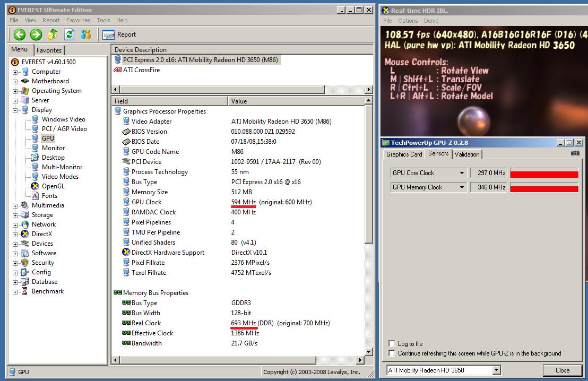Viewport: 588px width, 381px height.
Task: Click the scroll down arrow of properties list
Action: coord(369,351)
